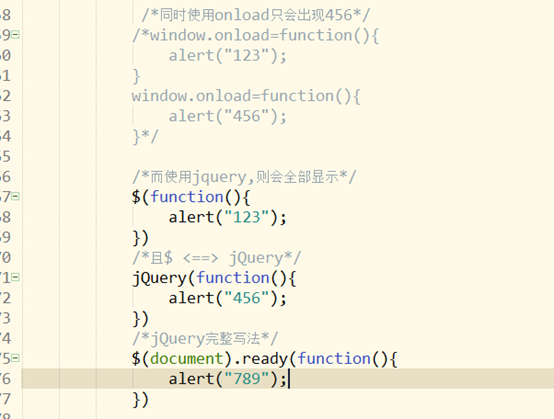Click the black jQuery identifier before (function
The image size is (554, 419).
(x=159, y=278)
